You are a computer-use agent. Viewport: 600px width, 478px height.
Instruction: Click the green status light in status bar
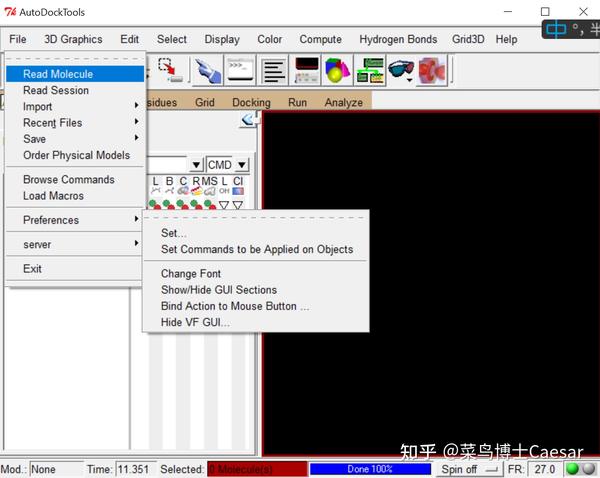pyautogui.click(x=573, y=469)
